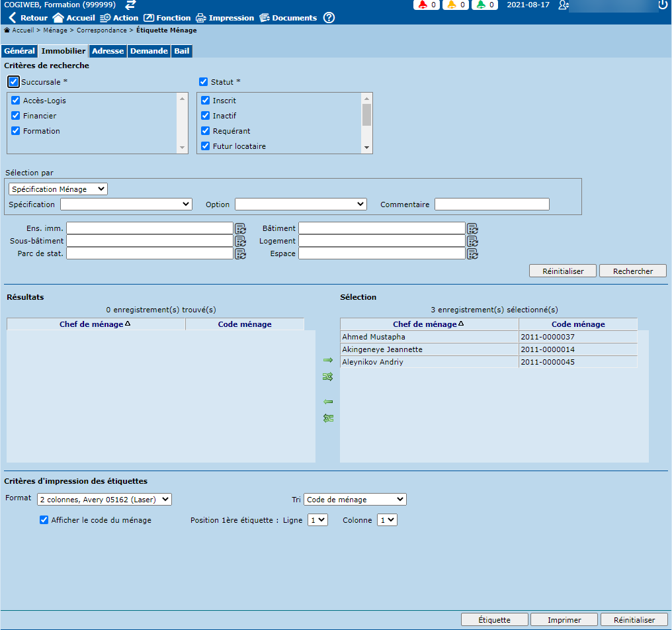Click the help question mark icon
The height and width of the screenshot is (630, 672).
(x=329, y=18)
